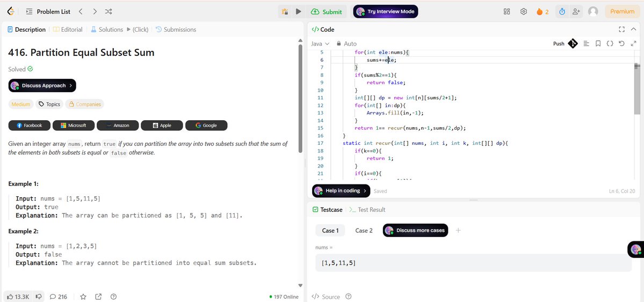
Task: Open the layout grid icon
Action: point(507,11)
